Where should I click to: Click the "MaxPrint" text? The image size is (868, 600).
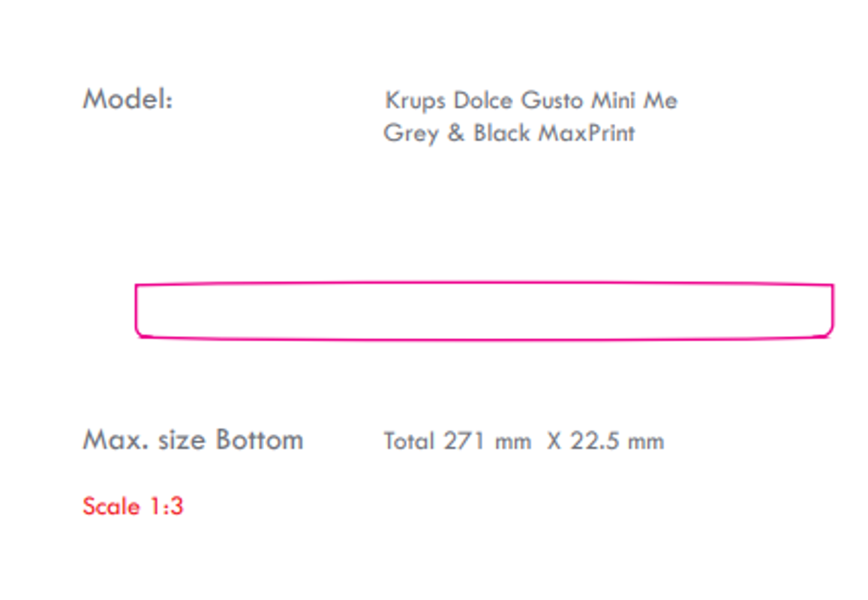click(587, 133)
